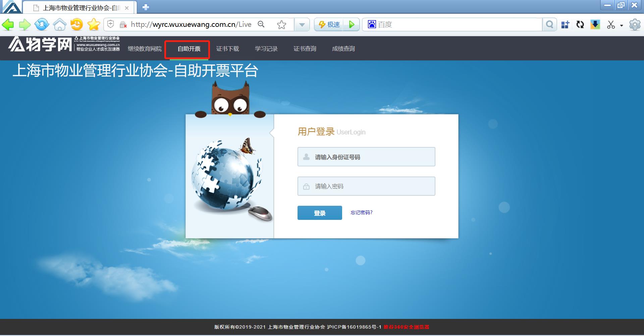The image size is (644, 336).
Task: Expand the scissors screenshot tool dropdown arrow
Action: 622,25
